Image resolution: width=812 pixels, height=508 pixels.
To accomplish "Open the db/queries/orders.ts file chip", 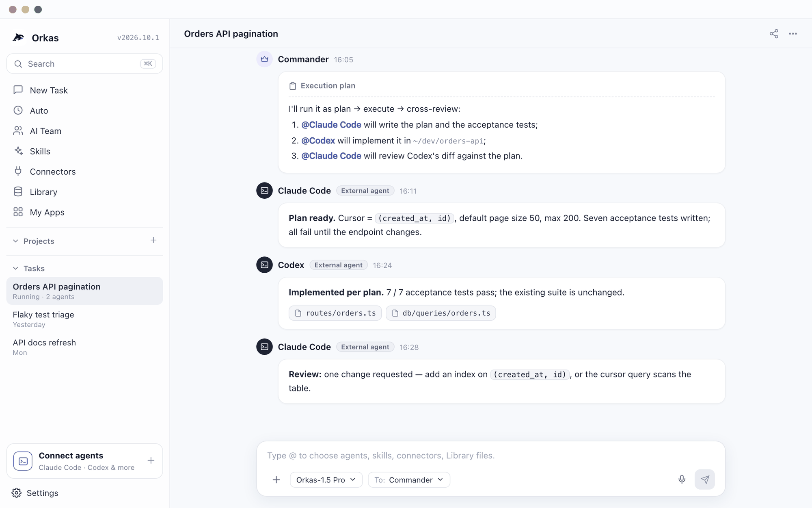I will click(441, 313).
